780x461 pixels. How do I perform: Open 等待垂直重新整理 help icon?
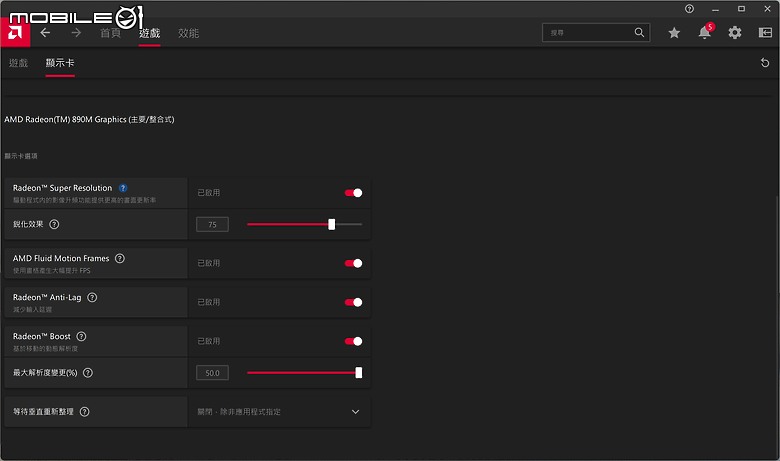(85, 412)
